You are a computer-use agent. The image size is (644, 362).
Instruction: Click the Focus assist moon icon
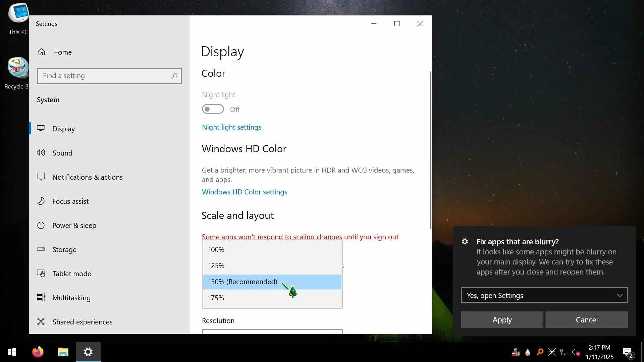click(41, 201)
